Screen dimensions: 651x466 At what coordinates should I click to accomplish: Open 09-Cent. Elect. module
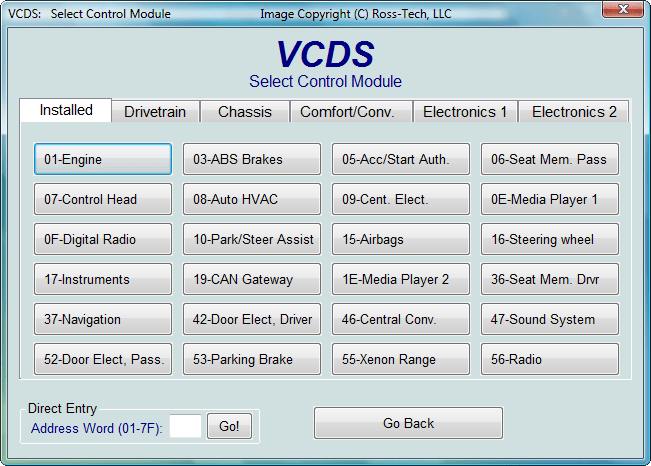coord(401,199)
